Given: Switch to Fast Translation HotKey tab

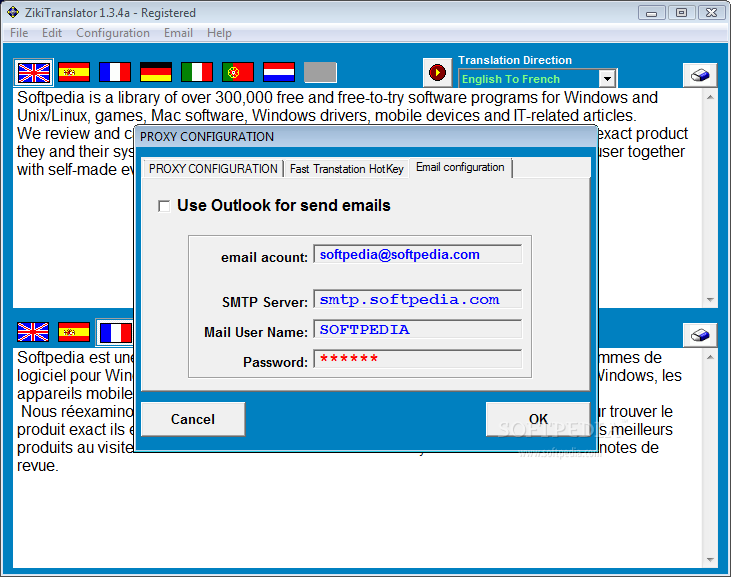Looking at the screenshot, I should point(346,169).
